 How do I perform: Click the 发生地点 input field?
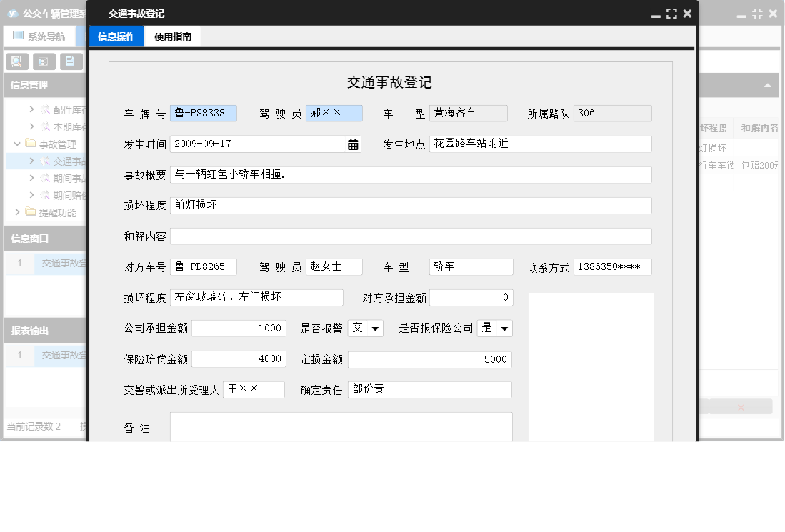click(x=540, y=144)
